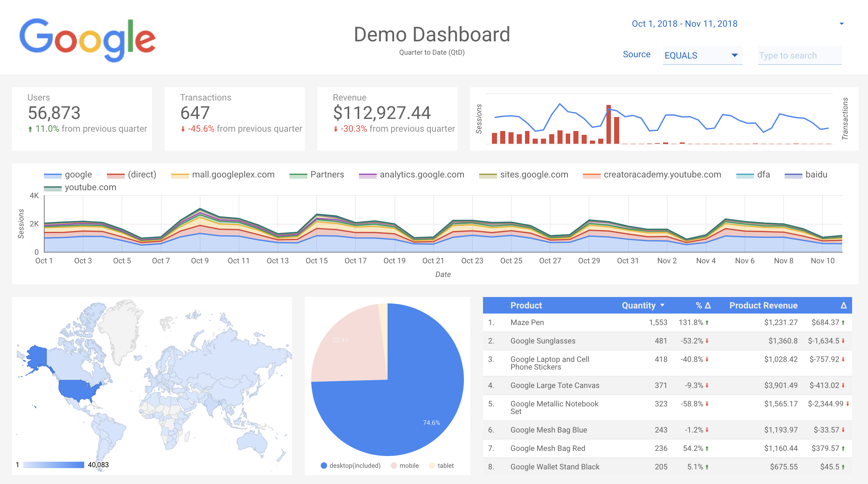The width and height of the screenshot is (868, 484).
Task: Click the Type to search field
Action: pyautogui.click(x=799, y=56)
